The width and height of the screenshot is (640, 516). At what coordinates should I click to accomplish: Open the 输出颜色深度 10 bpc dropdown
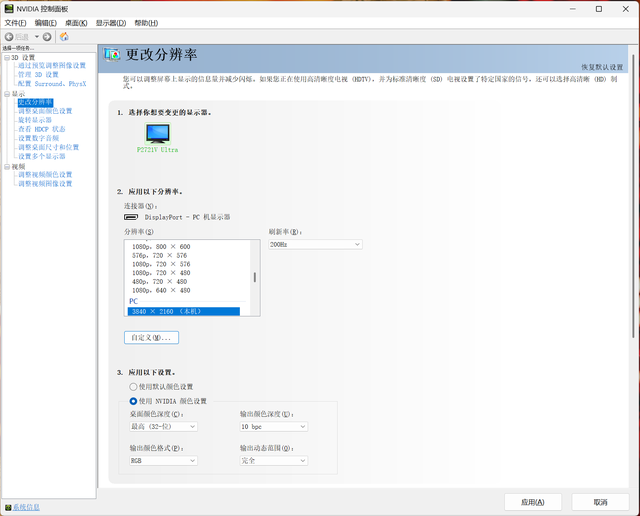click(272, 426)
